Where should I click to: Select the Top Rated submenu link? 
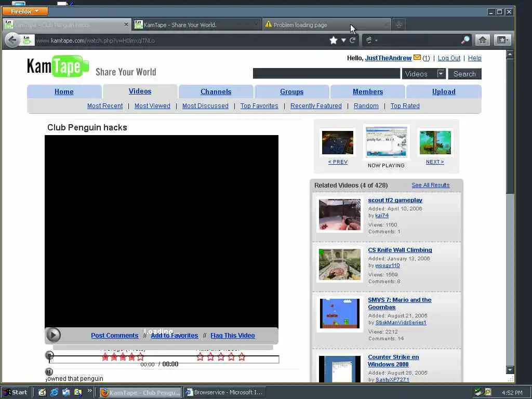coord(405,106)
